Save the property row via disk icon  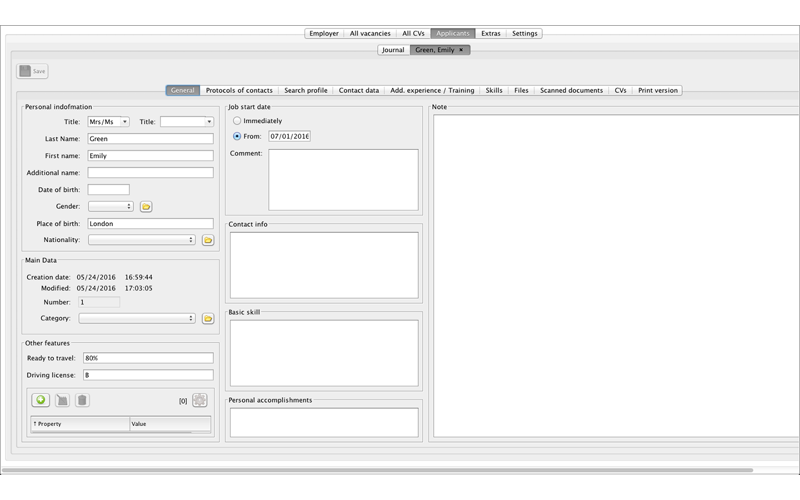tap(62, 400)
